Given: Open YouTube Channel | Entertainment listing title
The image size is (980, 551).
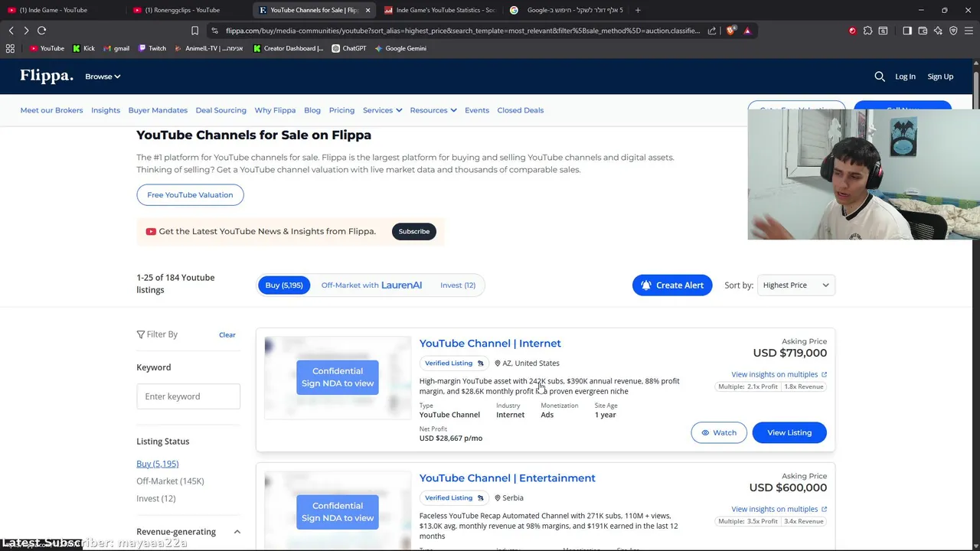Looking at the screenshot, I should [507, 478].
